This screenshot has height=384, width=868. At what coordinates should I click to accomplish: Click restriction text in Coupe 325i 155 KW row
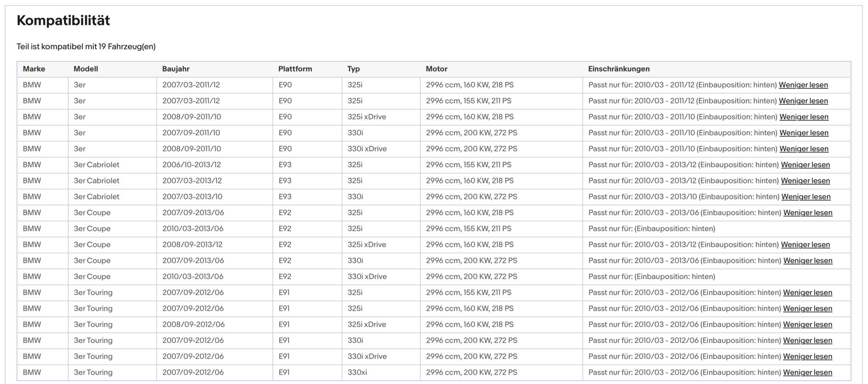point(652,229)
